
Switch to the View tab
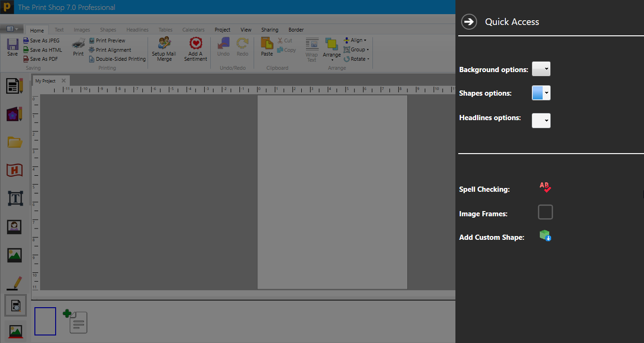click(x=246, y=30)
